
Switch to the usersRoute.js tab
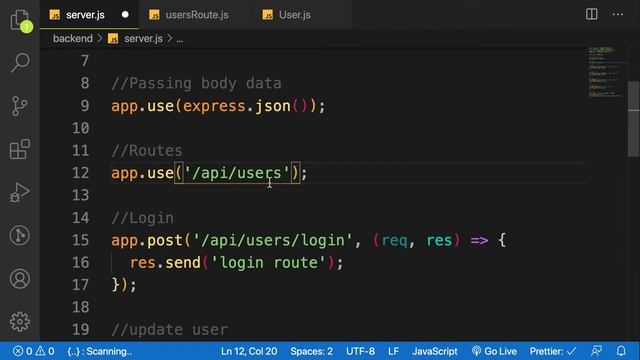click(197, 15)
